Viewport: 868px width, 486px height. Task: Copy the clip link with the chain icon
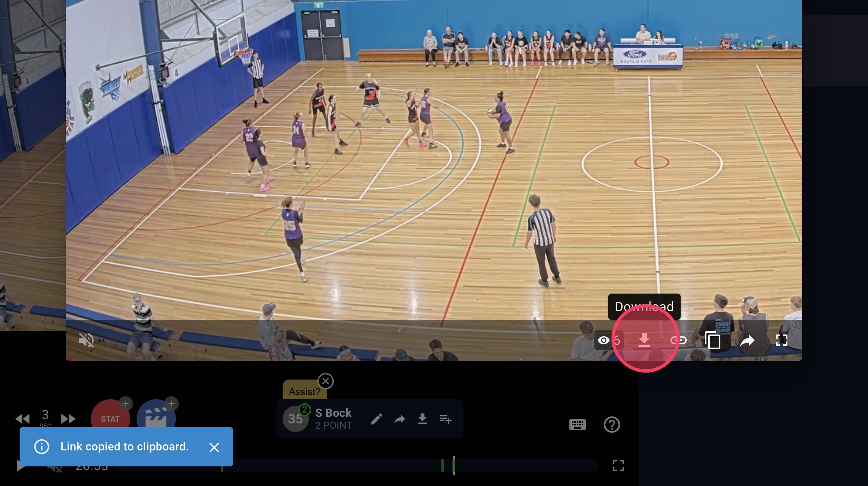pyautogui.click(x=678, y=340)
